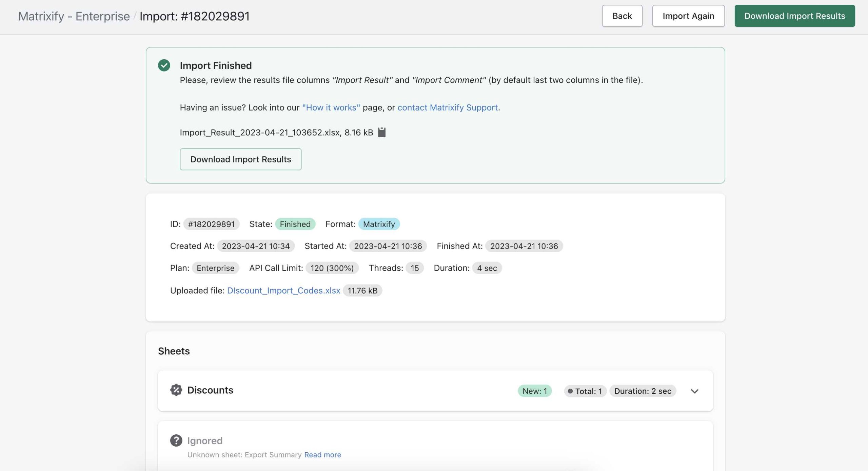
Task: Click the Back button
Action: (x=622, y=16)
